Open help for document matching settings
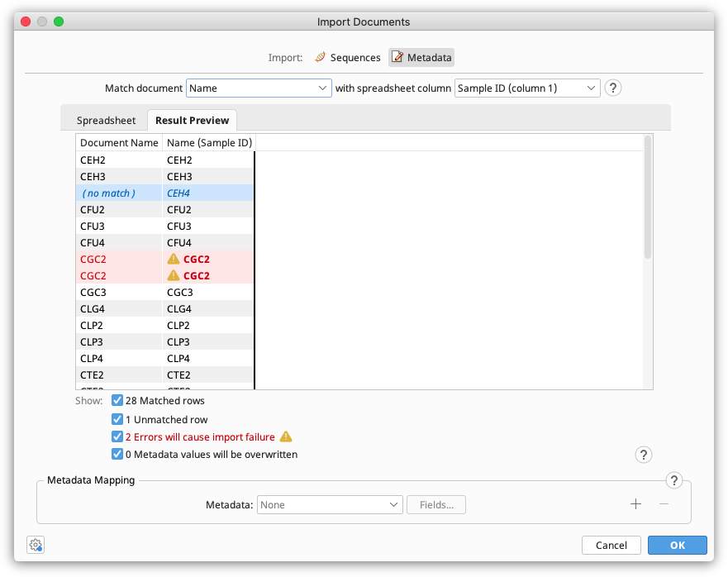Image resolution: width=728 pixels, height=577 pixels. [613, 88]
